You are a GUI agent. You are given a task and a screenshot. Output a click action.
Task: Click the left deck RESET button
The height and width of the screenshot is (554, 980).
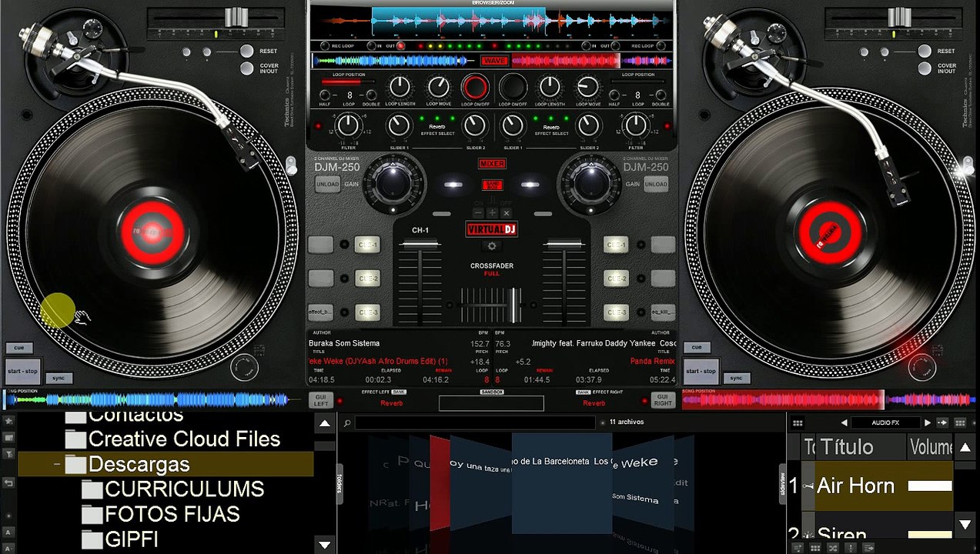(x=246, y=51)
